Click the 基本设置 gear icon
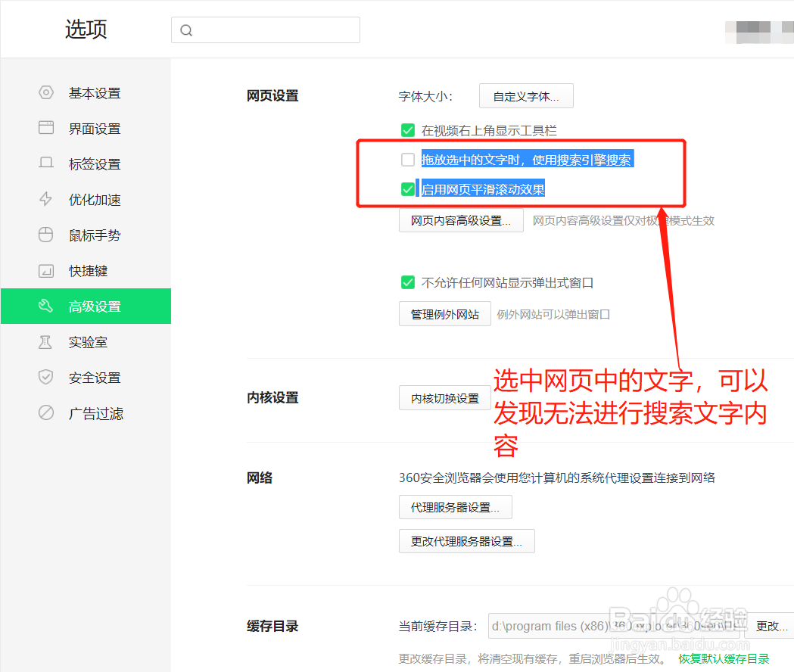Viewport: 794px width, 672px height. click(x=46, y=92)
